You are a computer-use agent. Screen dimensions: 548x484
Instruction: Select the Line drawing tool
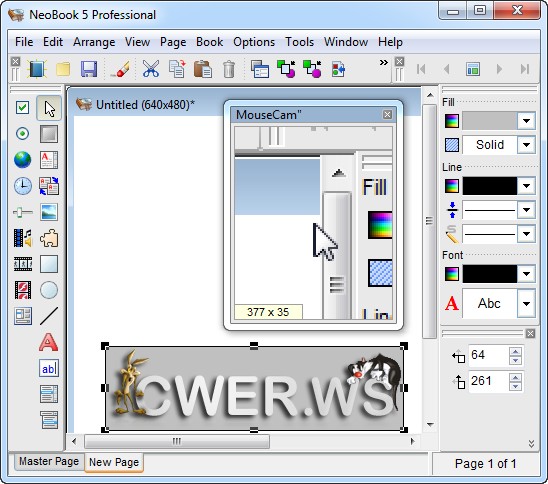(x=49, y=316)
